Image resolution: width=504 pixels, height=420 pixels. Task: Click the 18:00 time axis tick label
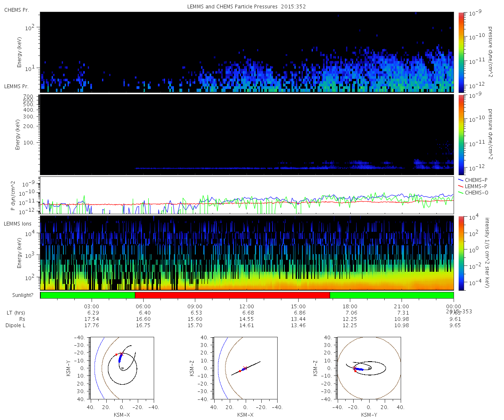tap(350, 306)
